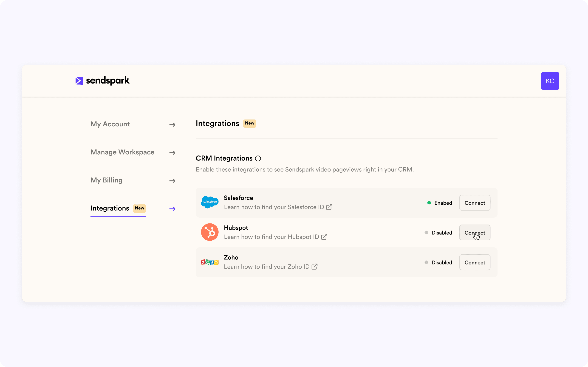
Task: Open learn how to find Salesforce ID link
Action: click(x=278, y=207)
